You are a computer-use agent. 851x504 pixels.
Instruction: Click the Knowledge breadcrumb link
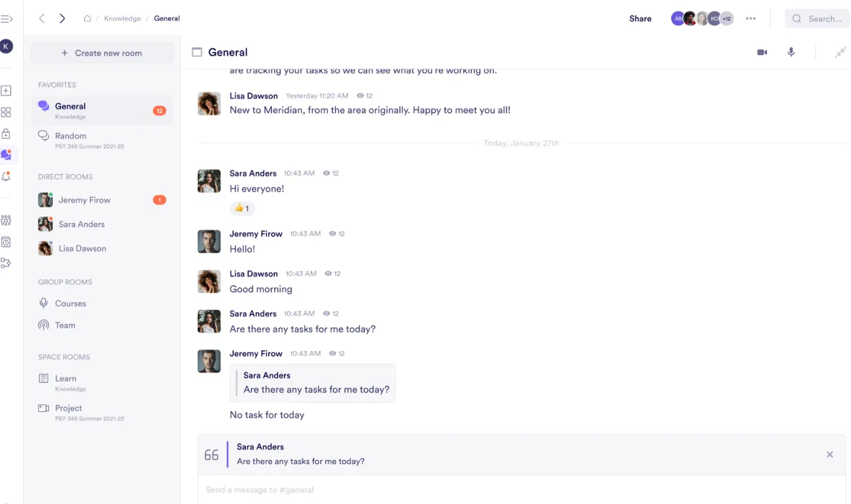(x=122, y=19)
